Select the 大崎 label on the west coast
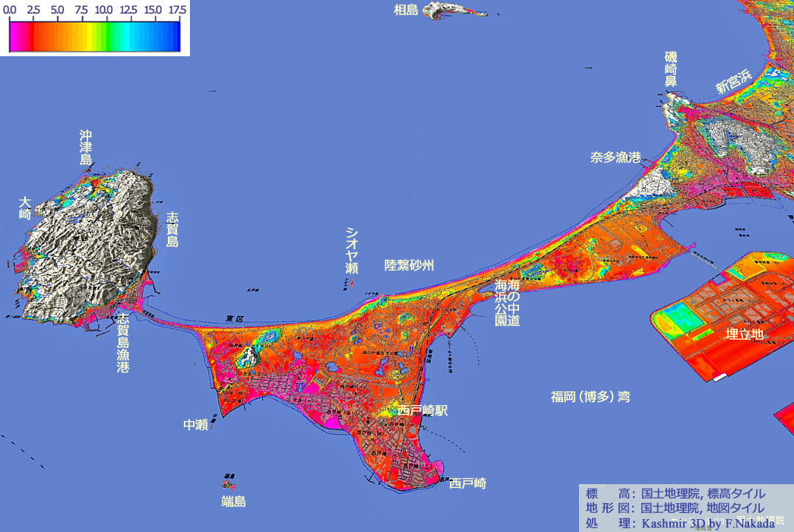The width and height of the screenshot is (794, 532). 25,208
